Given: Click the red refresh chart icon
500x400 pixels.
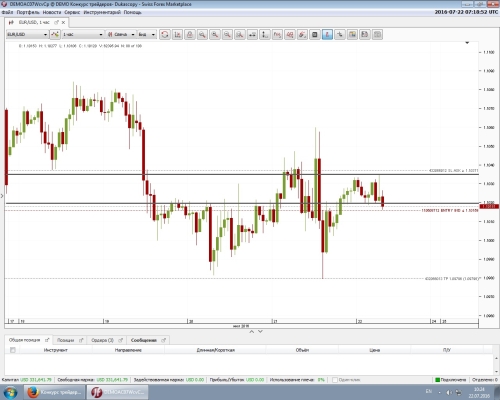Looking at the screenshot, I should point(165,34).
